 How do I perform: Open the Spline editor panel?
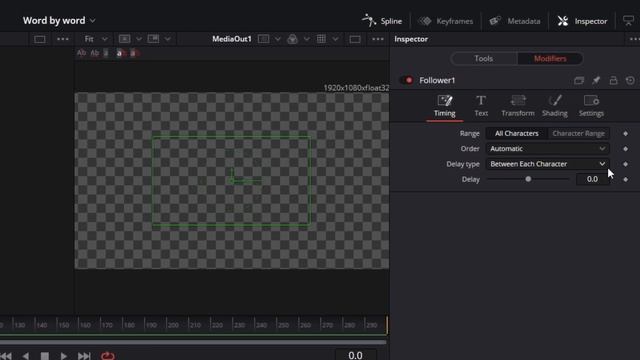(382, 21)
